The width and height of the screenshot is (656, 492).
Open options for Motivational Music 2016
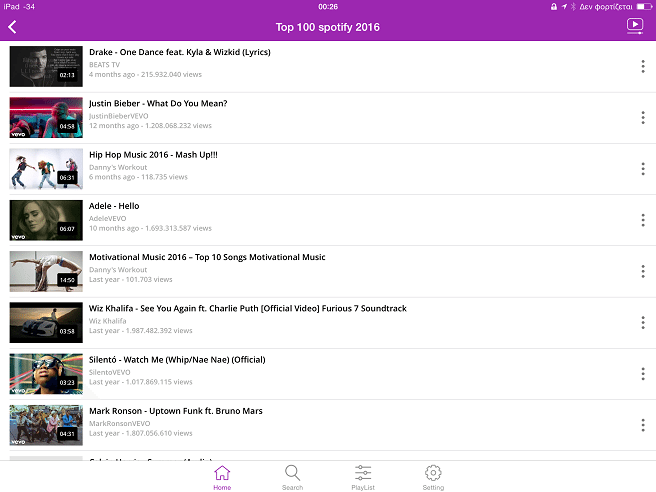point(643,272)
